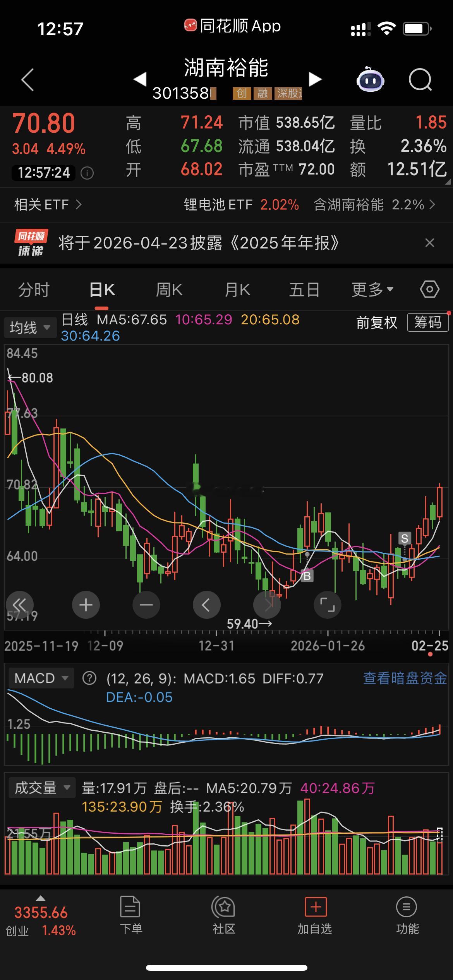
Task: Open the 成交量 indicator dropdown
Action: [x=42, y=788]
